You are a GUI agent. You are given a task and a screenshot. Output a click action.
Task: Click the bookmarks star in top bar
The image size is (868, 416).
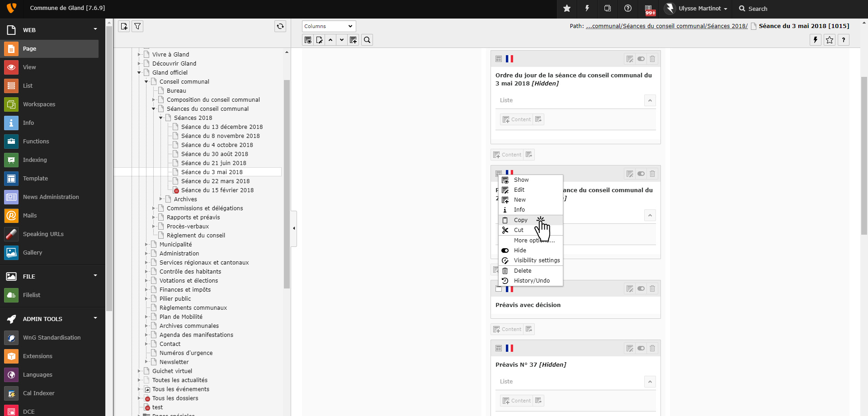point(567,9)
